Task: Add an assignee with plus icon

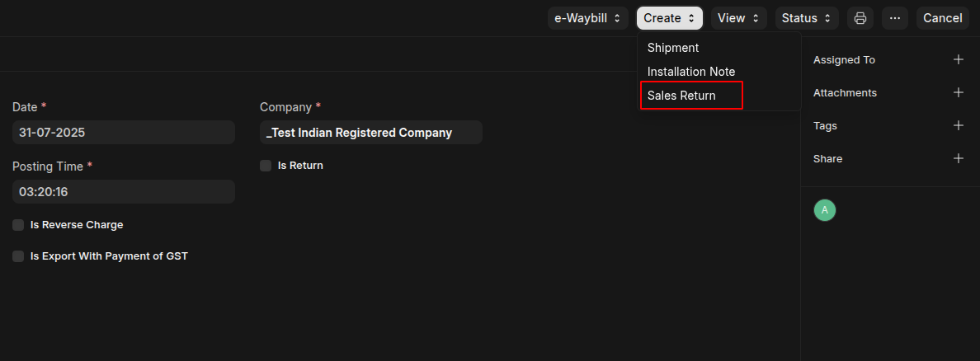Action: [x=958, y=60]
